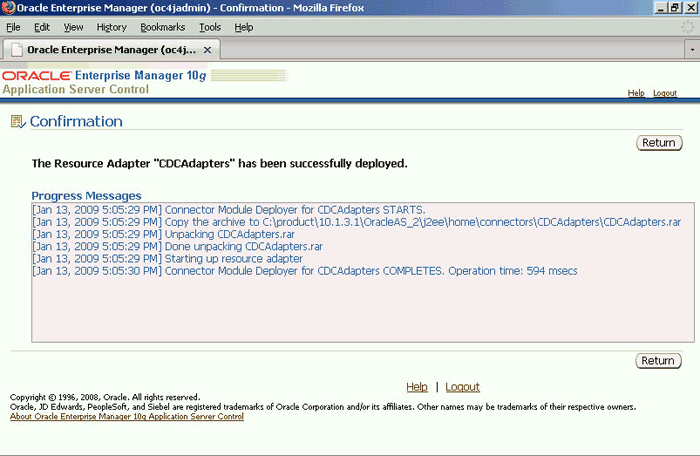Click the Progress Messages heading

tap(86, 196)
